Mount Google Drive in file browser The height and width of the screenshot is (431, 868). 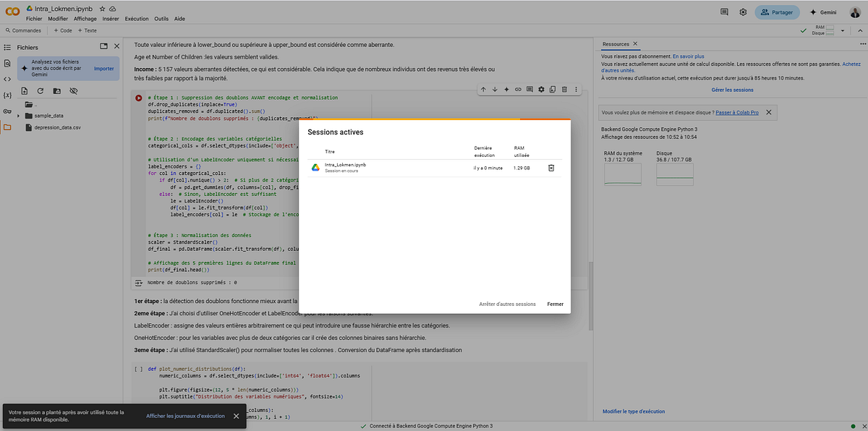(57, 91)
